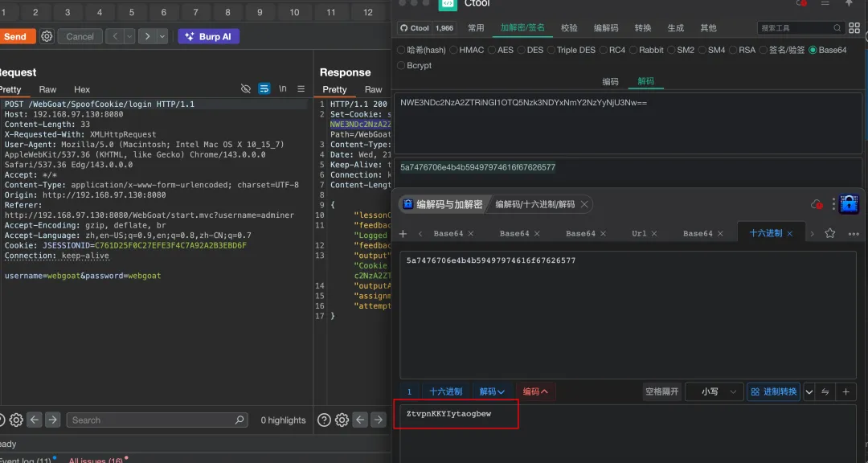
Task: Open Request Raw view tab
Action: click(47, 89)
